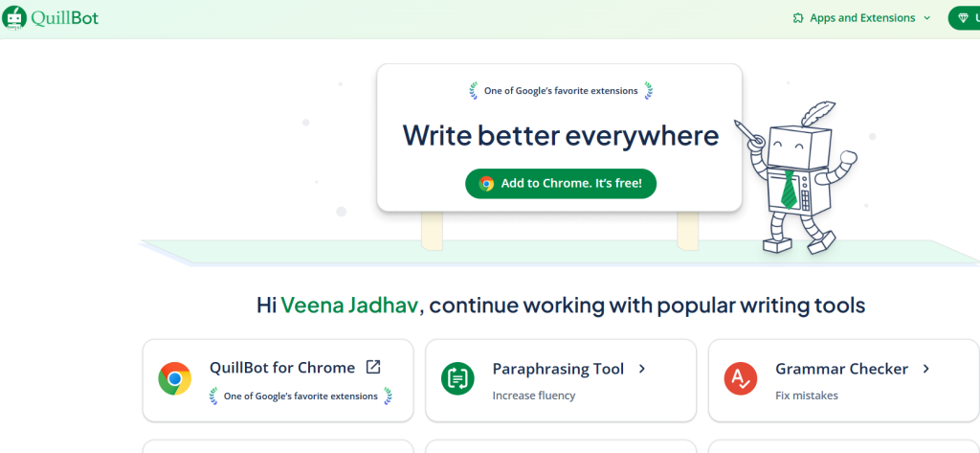Click the Write better everywhere banner heading
This screenshot has height=453, width=980.
coord(560,135)
